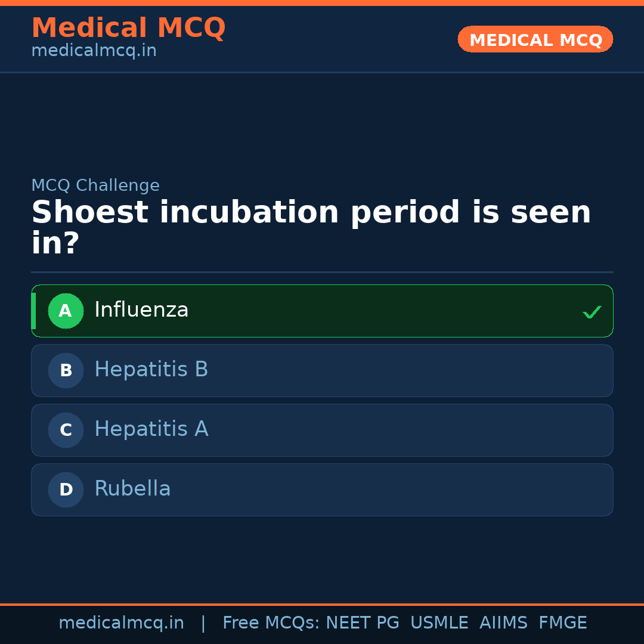644x644 pixels.
Task: Select the Rubella answer option
Action: click(322, 490)
